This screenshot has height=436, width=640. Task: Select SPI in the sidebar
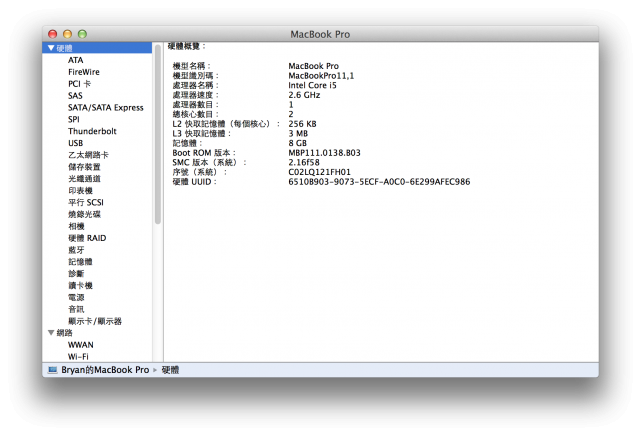[73, 119]
